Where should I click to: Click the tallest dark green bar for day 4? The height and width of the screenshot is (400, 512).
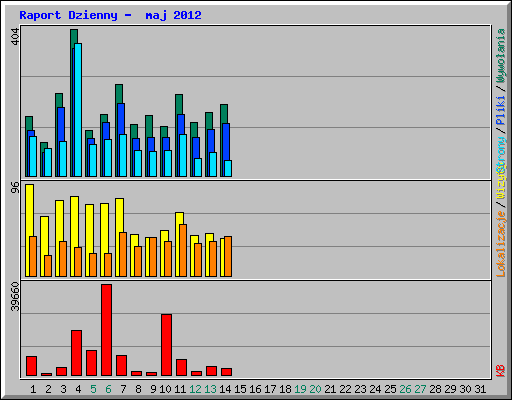tap(74, 37)
